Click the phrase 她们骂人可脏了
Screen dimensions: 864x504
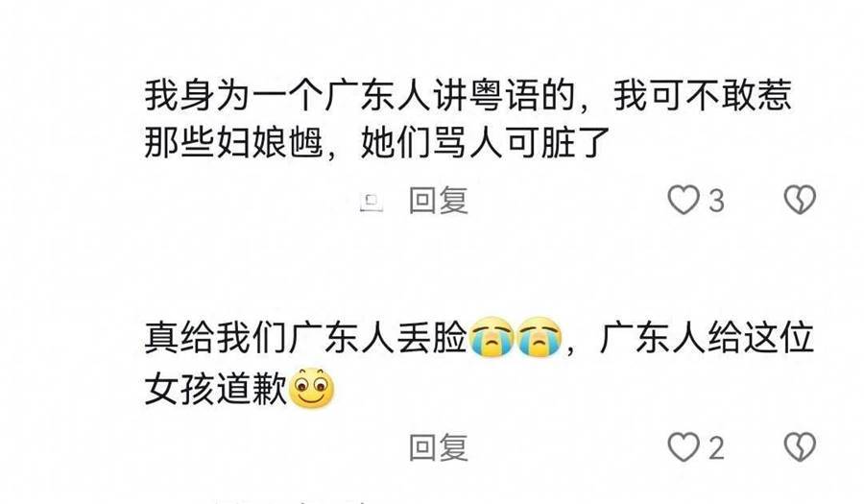(485, 143)
